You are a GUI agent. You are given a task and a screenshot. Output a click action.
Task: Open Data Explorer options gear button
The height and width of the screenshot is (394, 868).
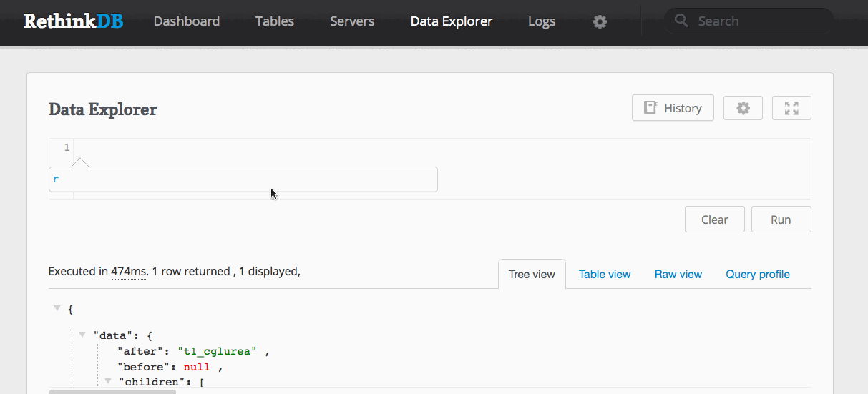(743, 108)
